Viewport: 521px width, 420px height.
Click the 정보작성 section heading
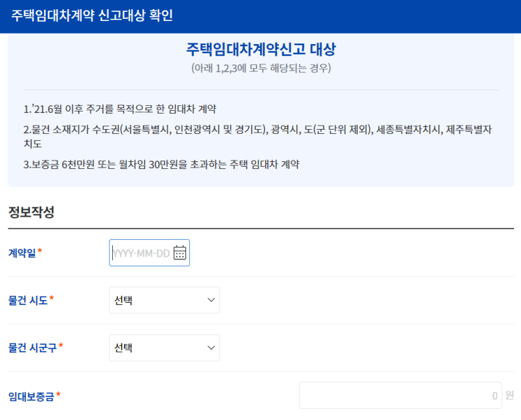32,212
